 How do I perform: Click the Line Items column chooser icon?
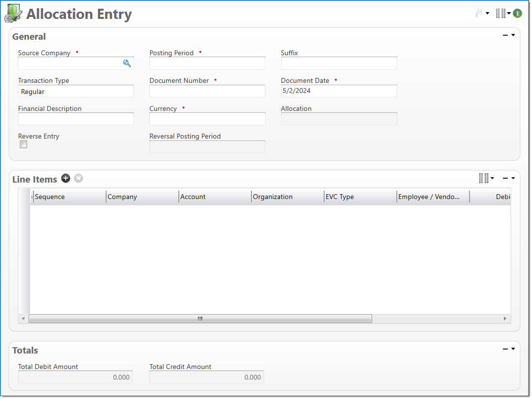pos(484,179)
